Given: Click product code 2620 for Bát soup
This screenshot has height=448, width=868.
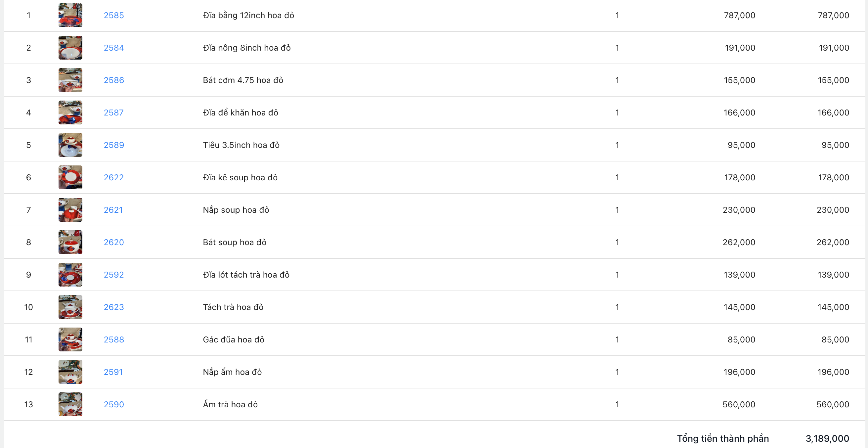Looking at the screenshot, I should coord(113,242).
